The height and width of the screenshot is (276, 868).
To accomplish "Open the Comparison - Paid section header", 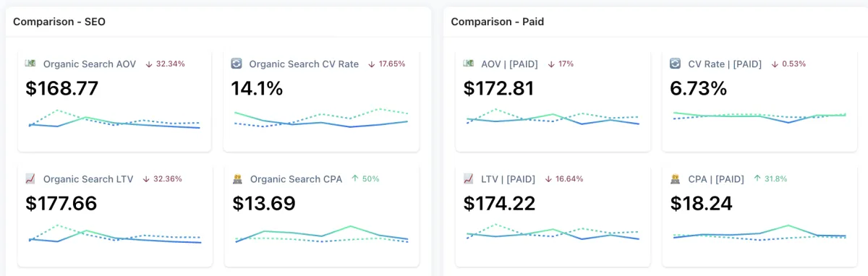I will [x=498, y=22].
